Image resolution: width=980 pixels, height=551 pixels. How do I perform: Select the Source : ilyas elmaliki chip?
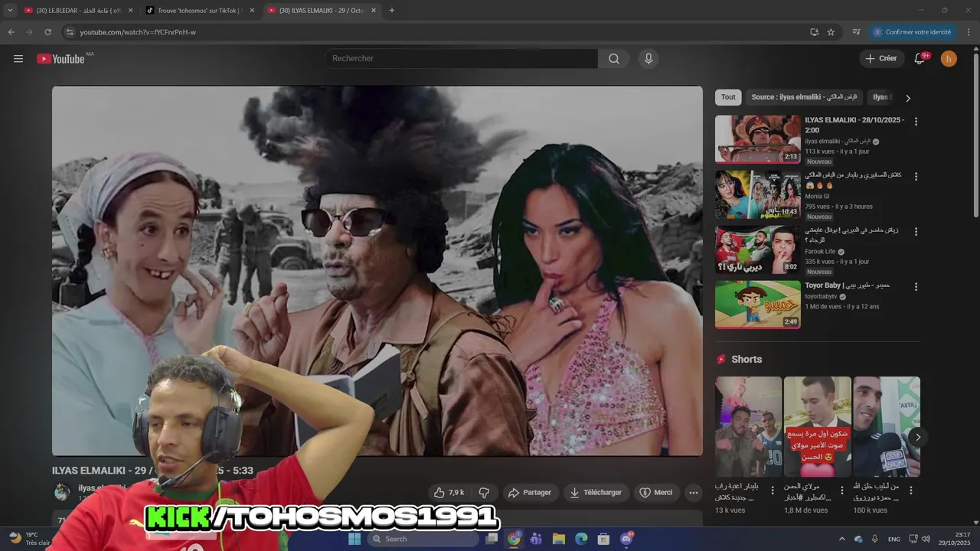click(804, 97)
